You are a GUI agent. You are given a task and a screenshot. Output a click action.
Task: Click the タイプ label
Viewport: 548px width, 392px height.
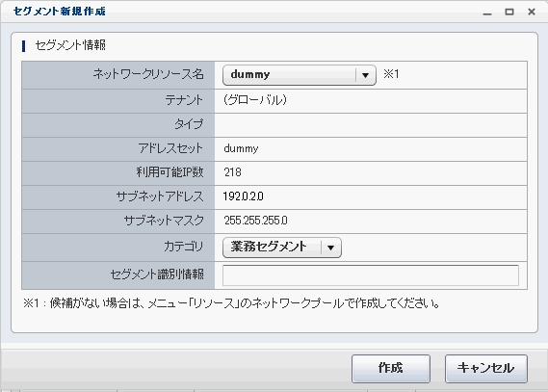[x=189, y=124]
